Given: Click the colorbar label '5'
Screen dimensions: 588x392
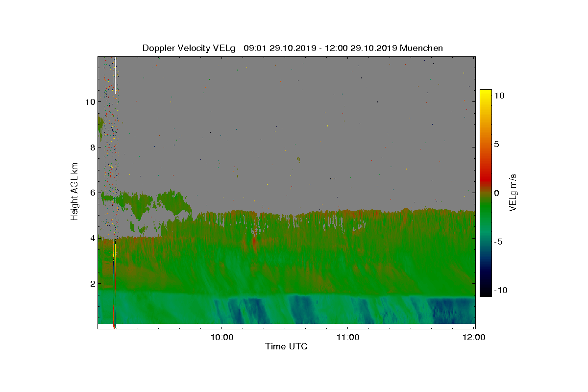Looking at the screenshot, I should (496, 145).
